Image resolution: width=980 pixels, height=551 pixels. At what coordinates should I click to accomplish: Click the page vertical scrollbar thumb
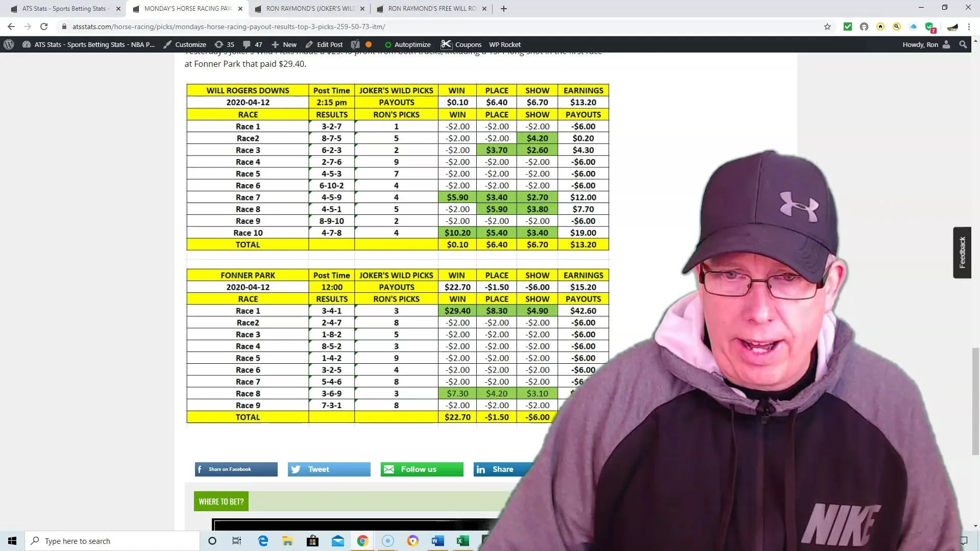975,401
